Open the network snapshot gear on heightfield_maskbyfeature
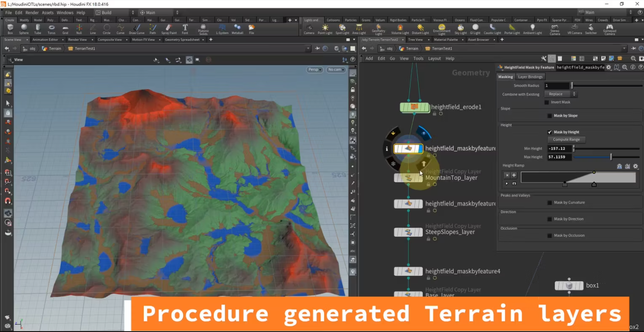 pyautogui.click(x=609, y=67)
